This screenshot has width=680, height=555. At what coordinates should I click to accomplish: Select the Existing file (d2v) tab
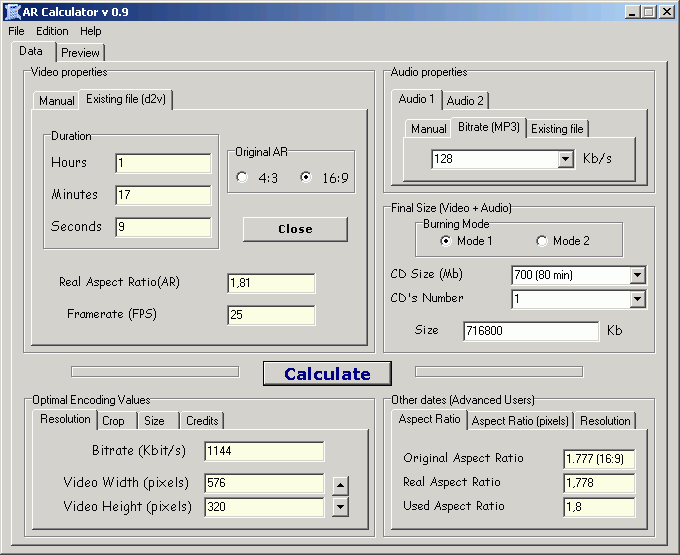[x=126, y=99]
